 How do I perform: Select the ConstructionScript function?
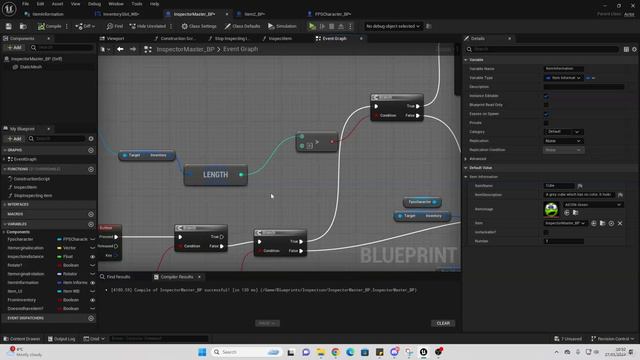[31, 179]
